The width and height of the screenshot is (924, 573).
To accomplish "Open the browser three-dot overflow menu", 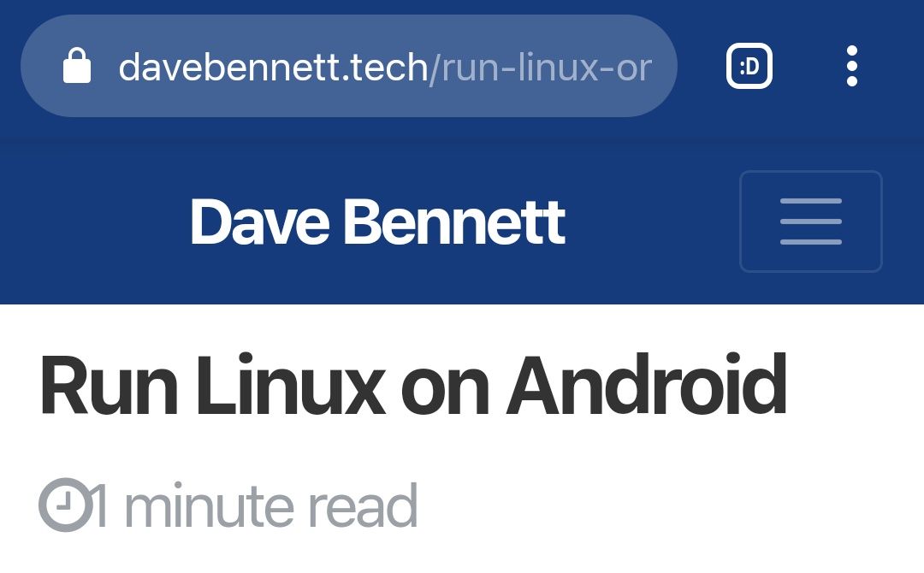I will coord(851,66).
